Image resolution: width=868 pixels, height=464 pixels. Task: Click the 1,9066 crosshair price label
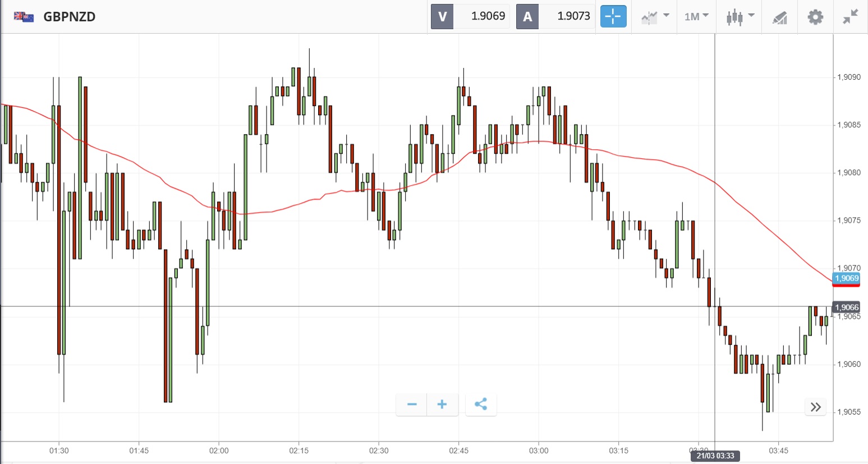[x=846, y=307]
